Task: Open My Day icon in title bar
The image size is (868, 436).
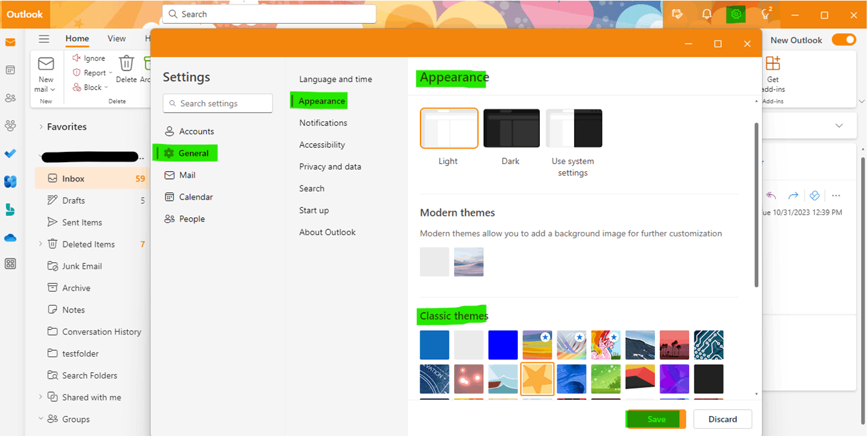Action: 677,14
